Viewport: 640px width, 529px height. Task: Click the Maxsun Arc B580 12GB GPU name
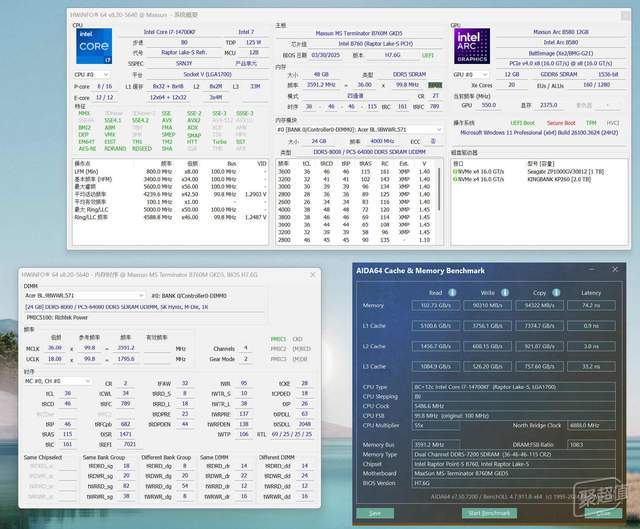(x=560, y=32)
